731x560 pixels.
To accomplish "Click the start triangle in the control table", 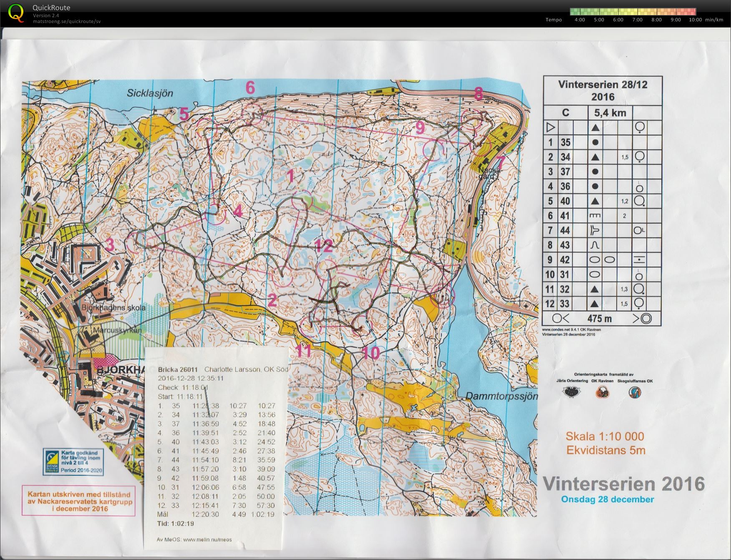I will tap(550, 127).
